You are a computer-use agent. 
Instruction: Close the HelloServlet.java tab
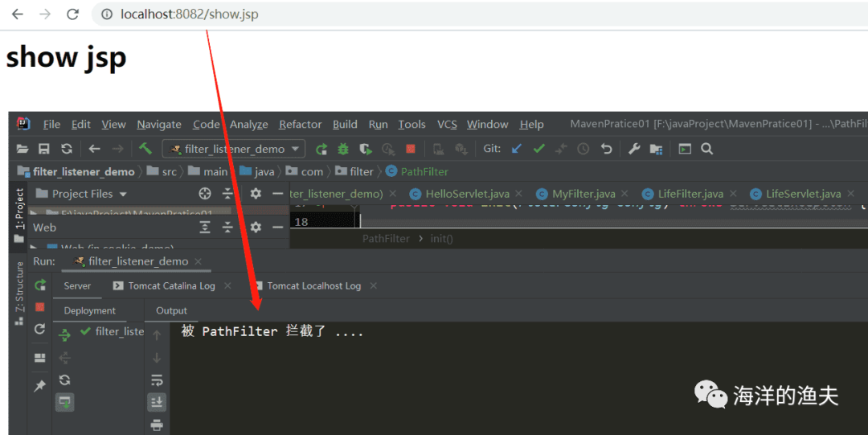(x=518, y=194)
